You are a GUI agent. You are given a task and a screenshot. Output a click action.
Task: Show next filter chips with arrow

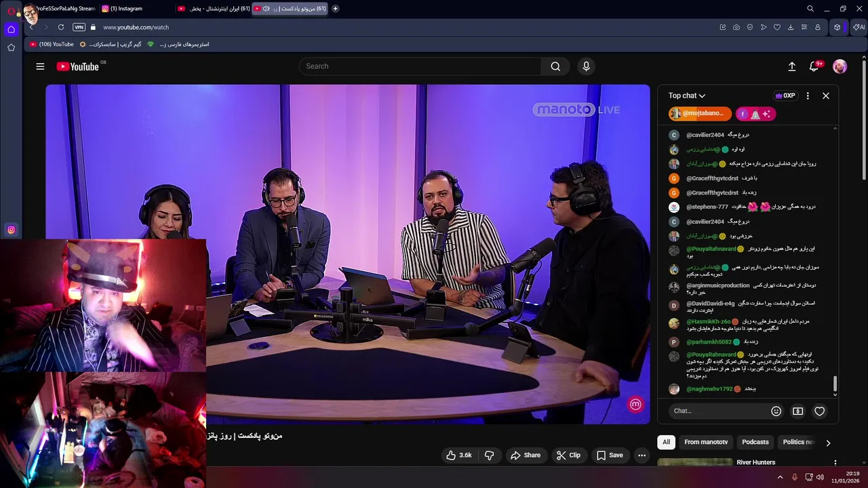click(x=828, y=443)
